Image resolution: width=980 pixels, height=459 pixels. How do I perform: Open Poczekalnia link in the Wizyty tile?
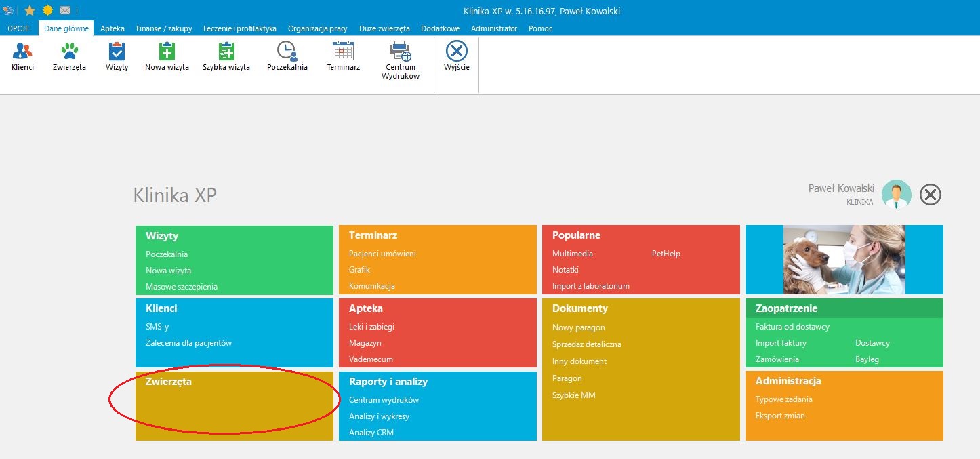tap(167, 254)
